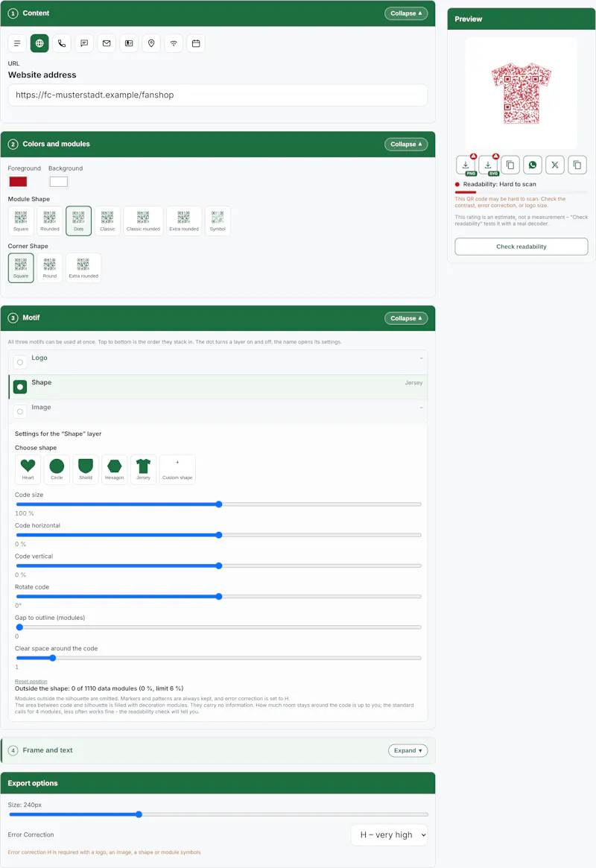Viewport: 596px width, 868px height.
Task: Click the Code horizontal slider handle
Action: tap(219, 535)
